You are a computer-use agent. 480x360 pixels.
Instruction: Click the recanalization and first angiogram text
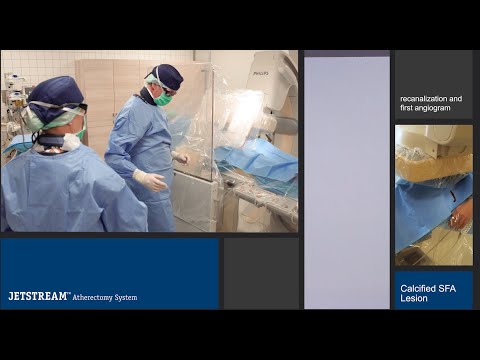pyautogui.click(x=431, y=103)
